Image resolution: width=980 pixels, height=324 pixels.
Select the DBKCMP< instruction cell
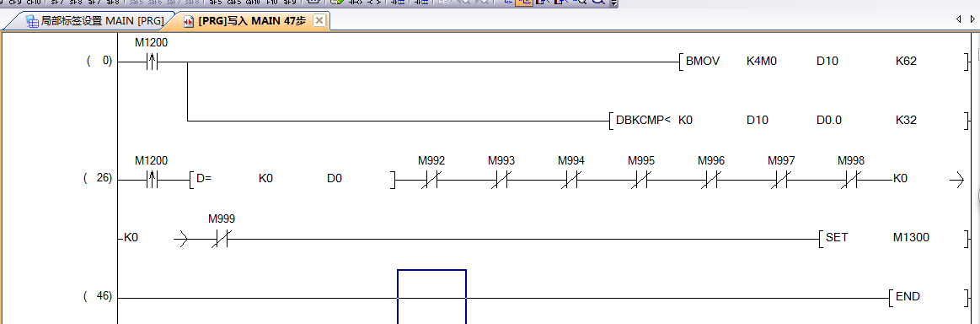[788, 120]
